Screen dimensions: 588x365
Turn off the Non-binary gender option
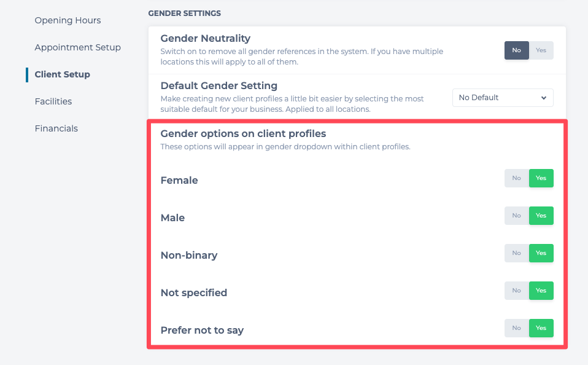pos(517,253)
